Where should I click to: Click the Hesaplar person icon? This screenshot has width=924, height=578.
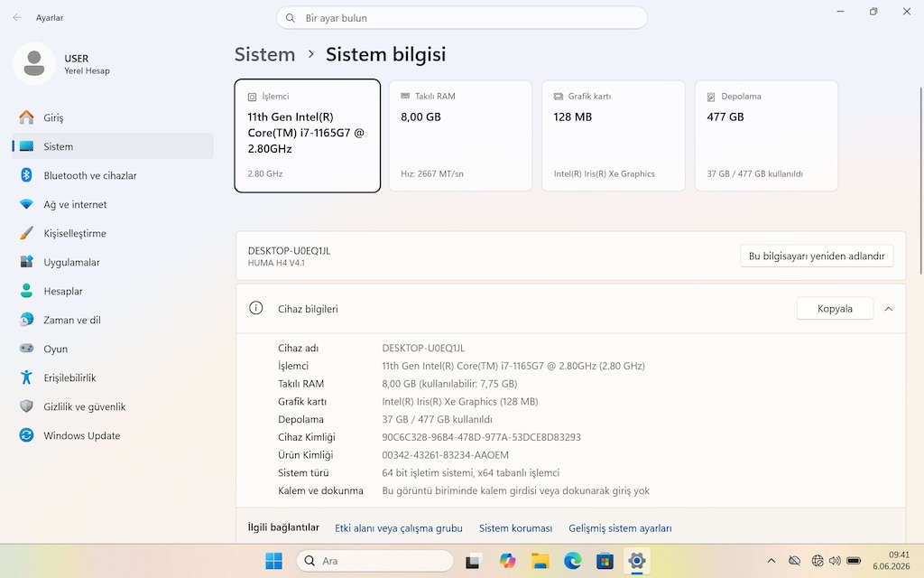pos(26,290)
